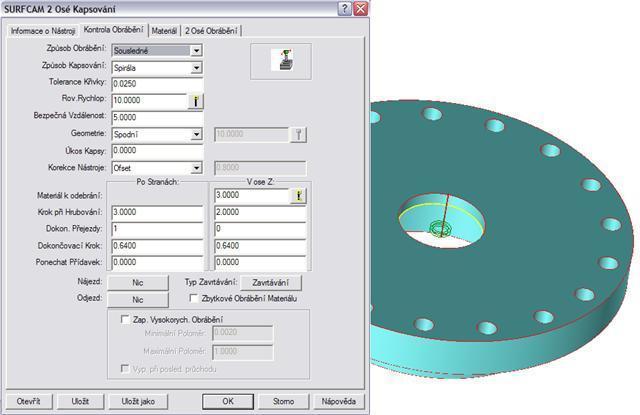This screenshot has height=415, width=640.
Task: Open the dialog help question mark button
Action: [344, 8]
